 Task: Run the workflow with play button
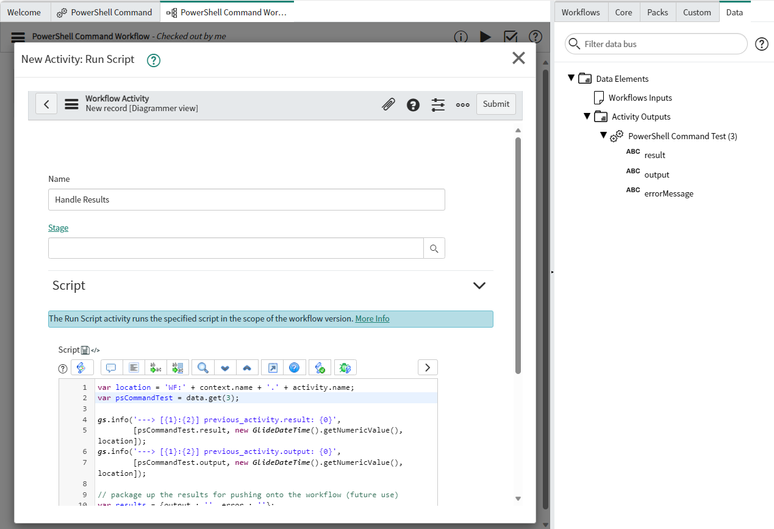[485, 37]
